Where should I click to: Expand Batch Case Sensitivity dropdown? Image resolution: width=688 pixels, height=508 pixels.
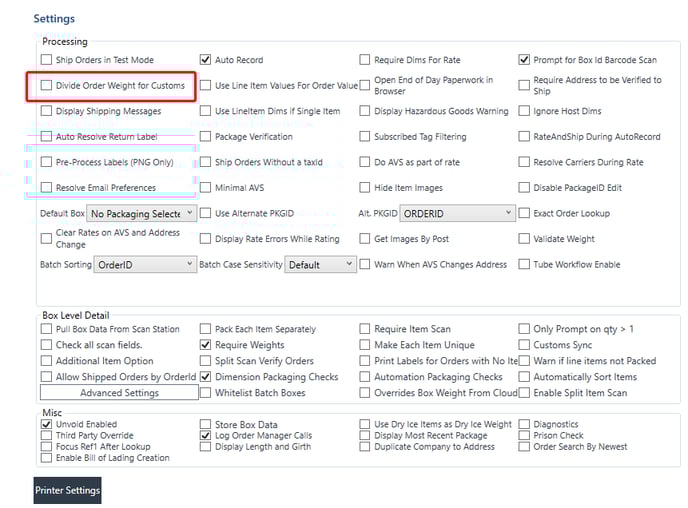tap(320, 265)
